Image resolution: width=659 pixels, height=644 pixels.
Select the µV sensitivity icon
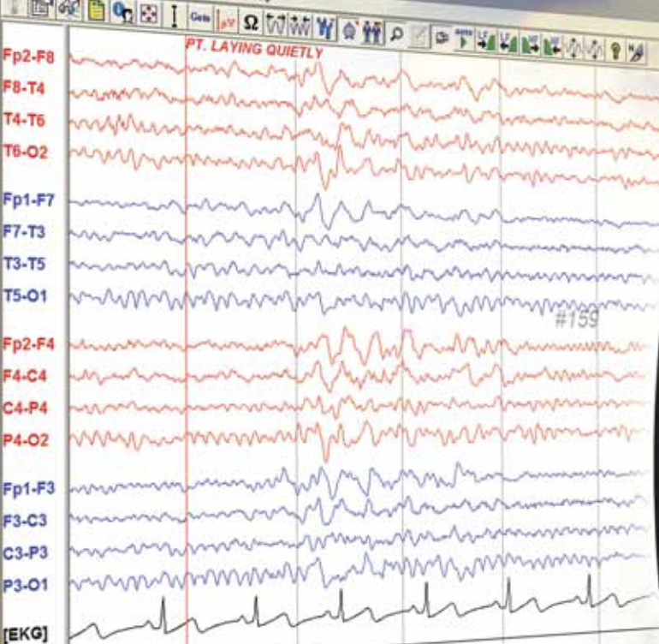click(226, 21)
